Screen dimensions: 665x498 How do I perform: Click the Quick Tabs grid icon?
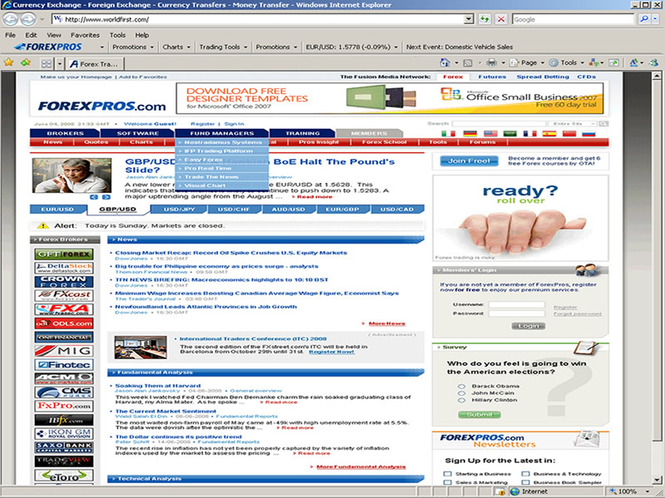[46, 64]
